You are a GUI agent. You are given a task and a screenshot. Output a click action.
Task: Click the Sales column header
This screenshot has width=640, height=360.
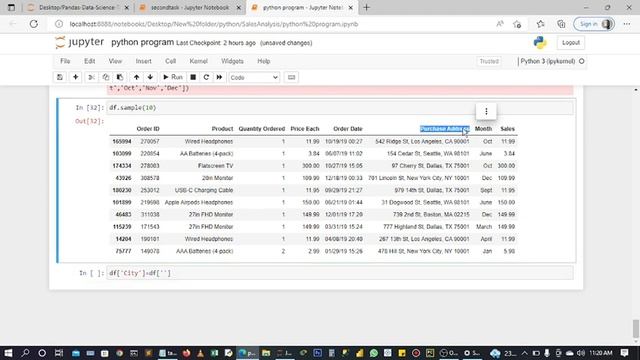pyautogui.click(x=507, y=129)
